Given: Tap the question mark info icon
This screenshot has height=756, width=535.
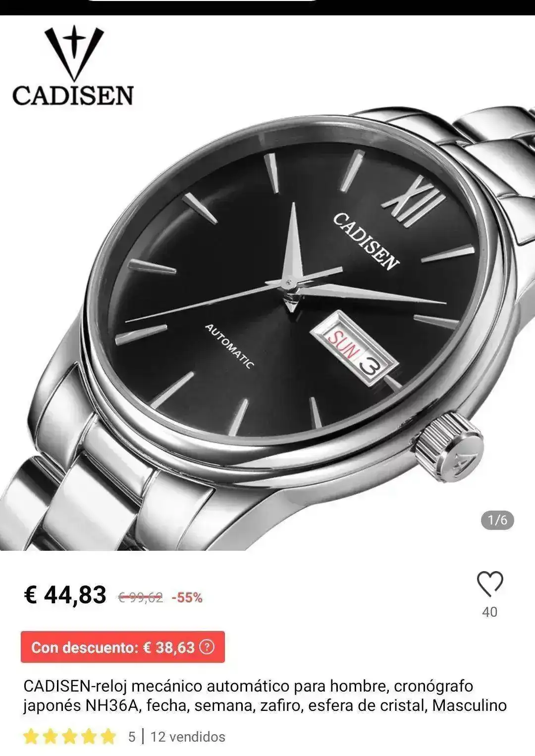Looking at the screenshot, I should click(x=209, y=647).
